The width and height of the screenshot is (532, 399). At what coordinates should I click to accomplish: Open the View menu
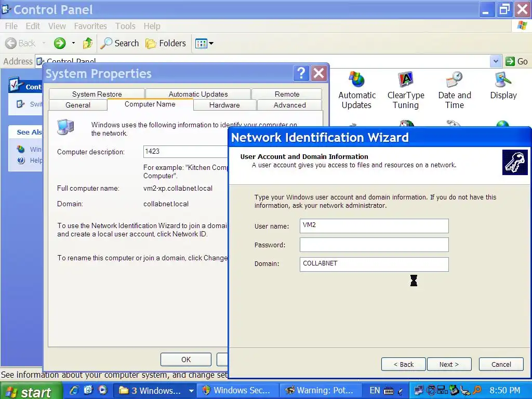(57, 26)
